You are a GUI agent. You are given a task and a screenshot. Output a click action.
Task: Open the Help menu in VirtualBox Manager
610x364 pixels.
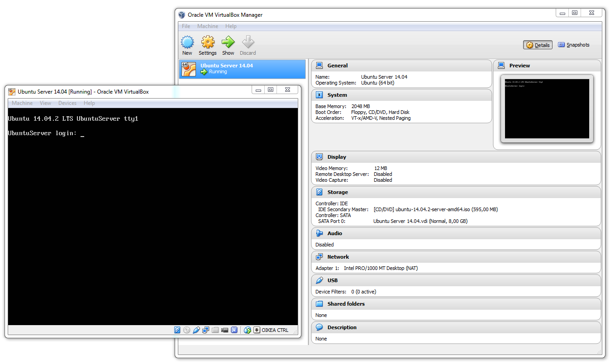coord(231,26)
